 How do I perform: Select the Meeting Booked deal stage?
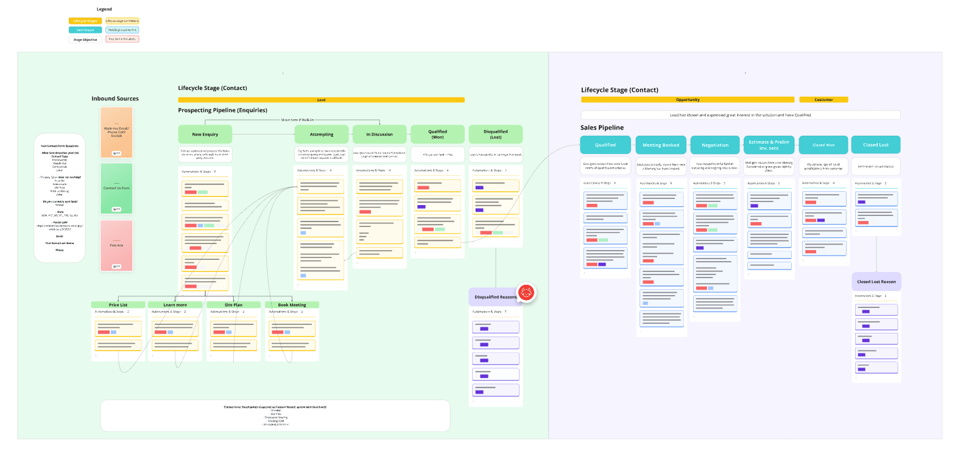point(661,145)
